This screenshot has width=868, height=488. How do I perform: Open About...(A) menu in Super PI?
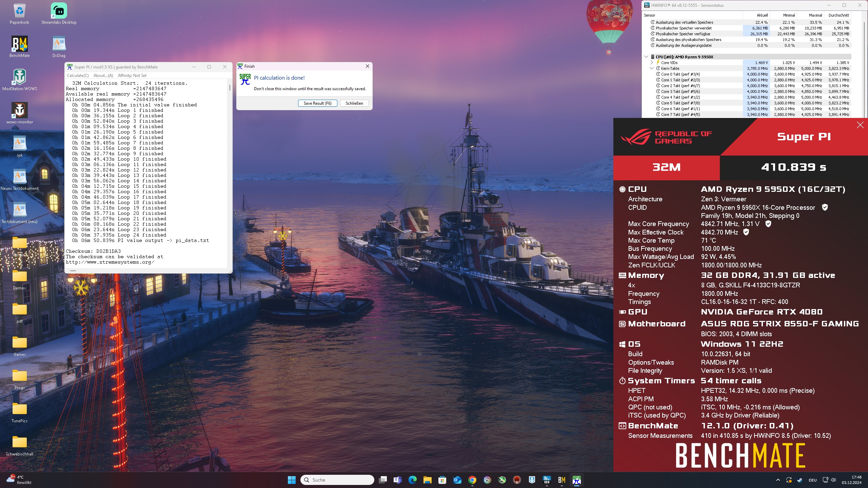[103, 75]
